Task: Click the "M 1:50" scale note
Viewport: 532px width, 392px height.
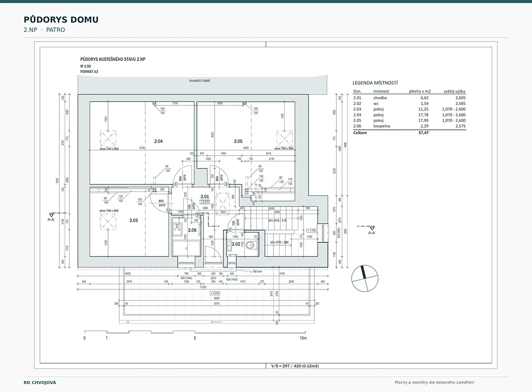Action: tap(86, 66)
